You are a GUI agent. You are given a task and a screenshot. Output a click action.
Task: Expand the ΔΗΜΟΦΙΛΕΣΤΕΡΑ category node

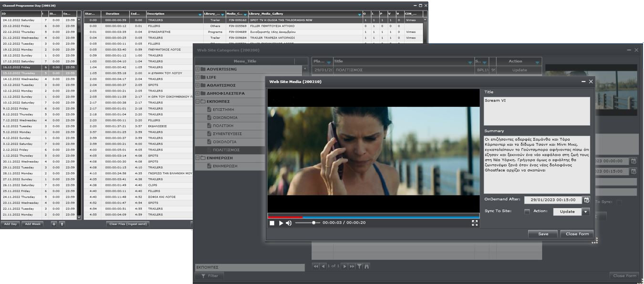click(197, 93)
